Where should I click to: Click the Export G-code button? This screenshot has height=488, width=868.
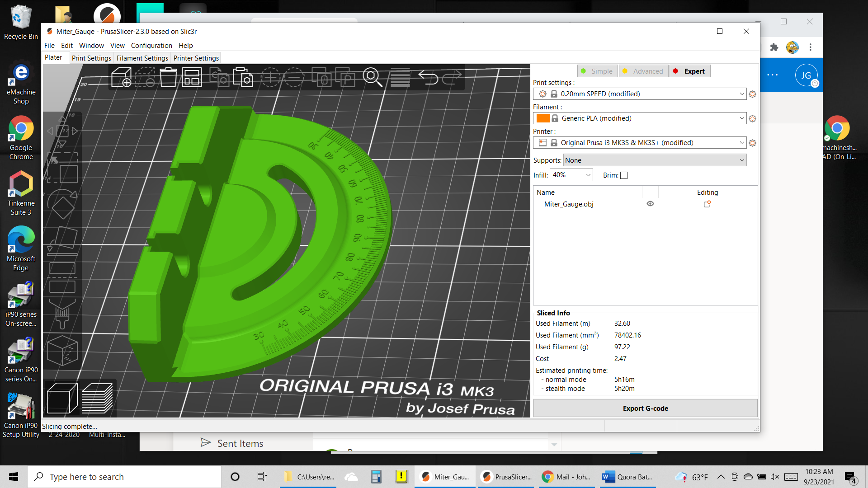pos(645,408)
